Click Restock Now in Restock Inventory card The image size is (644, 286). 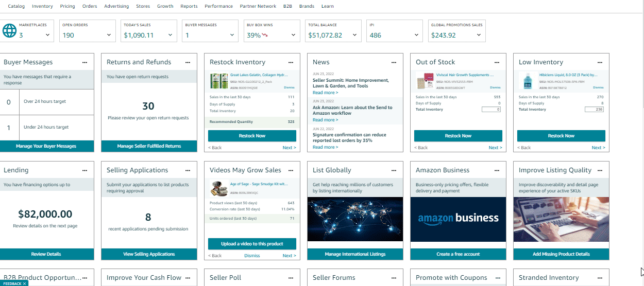pos(252,136)
